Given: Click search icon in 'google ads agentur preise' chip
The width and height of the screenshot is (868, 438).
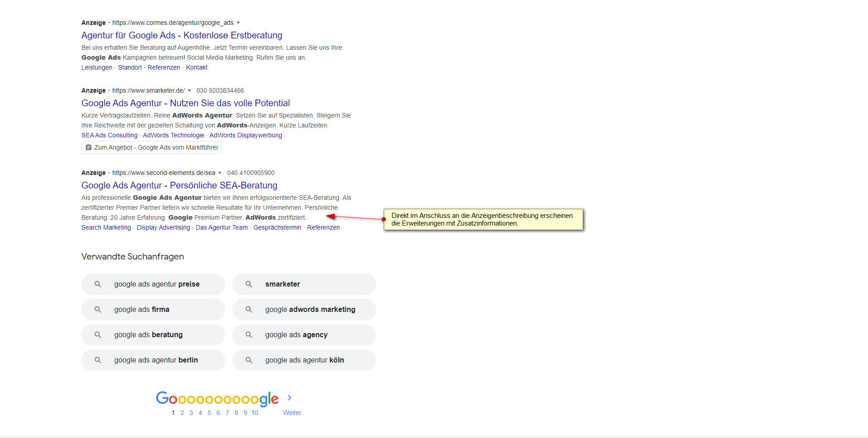Looking at the screenshot, I should tap(98, 284).
